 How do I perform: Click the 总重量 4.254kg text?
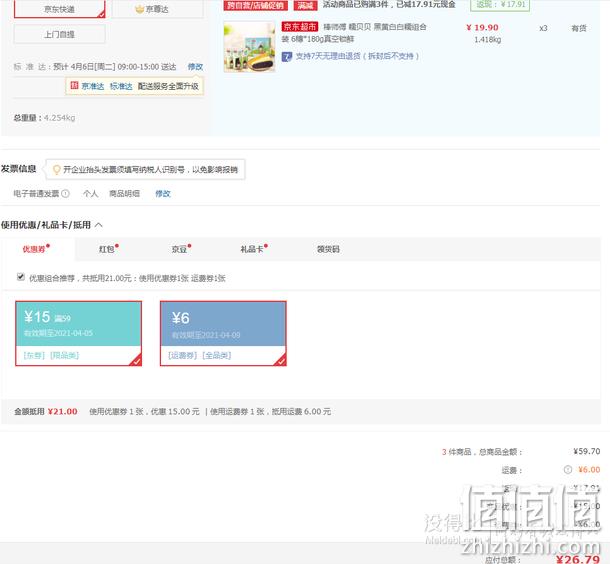[x=44, y=118]
